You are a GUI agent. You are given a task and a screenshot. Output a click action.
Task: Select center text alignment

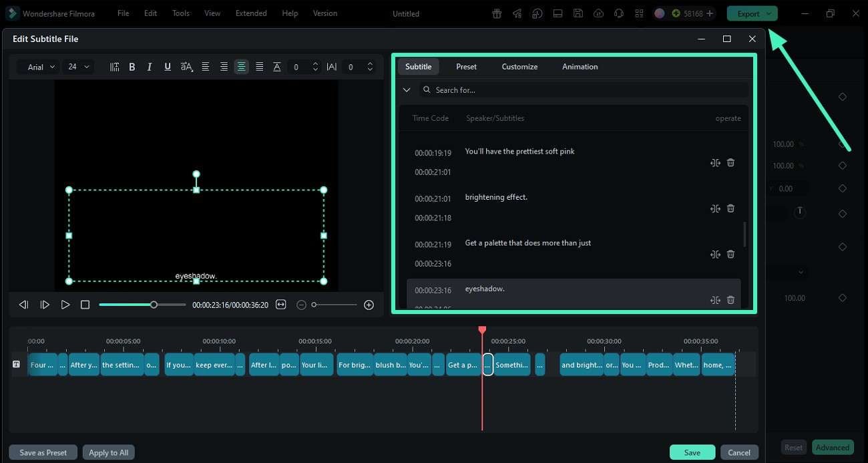[x=241, y=67]
